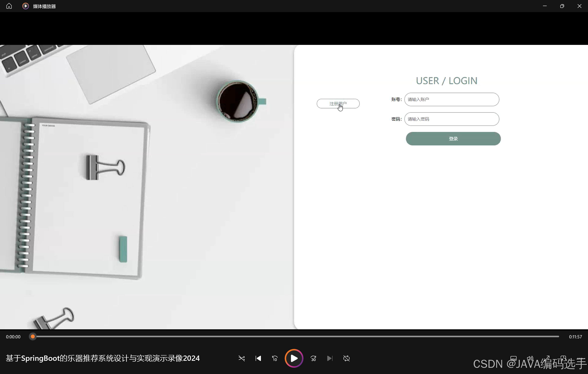Viewport: 588px width, 374px height.
Task: Open subtitles and captions menu
Action: [x=514, y=358]
